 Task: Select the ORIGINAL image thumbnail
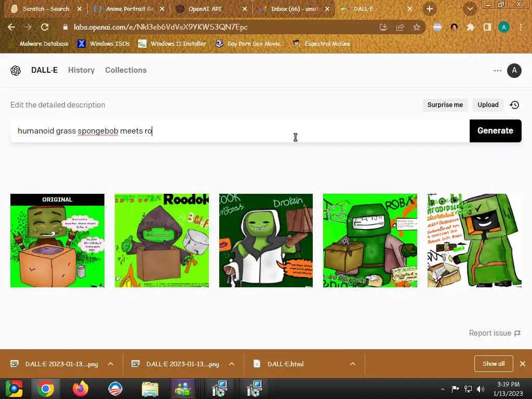point(57,241)
